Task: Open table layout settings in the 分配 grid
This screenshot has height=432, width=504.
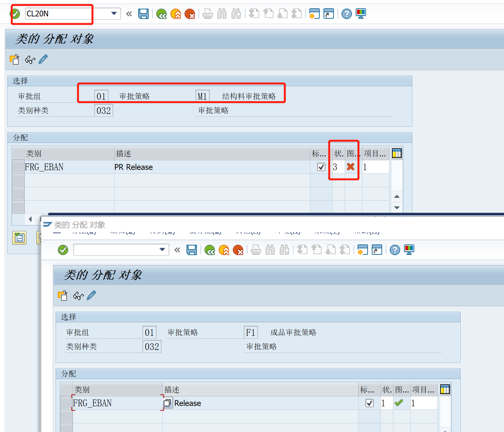Action: click(397, 153)
